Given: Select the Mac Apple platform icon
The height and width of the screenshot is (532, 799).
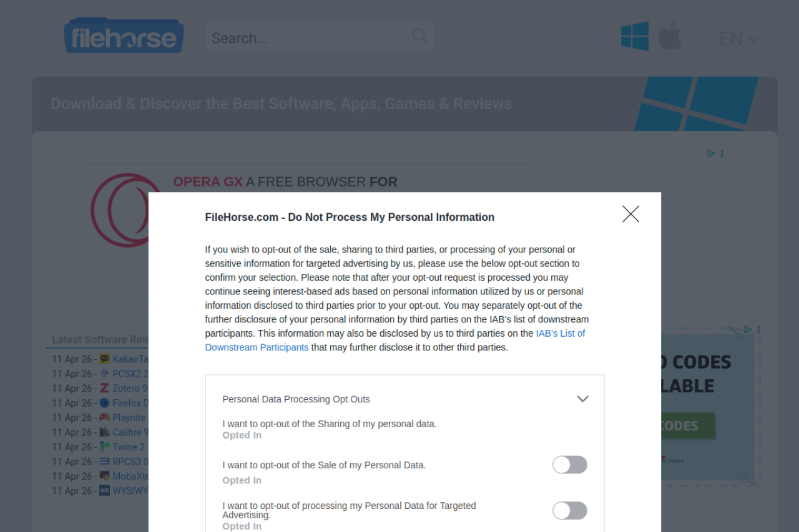Looking at the screenshot, I should point(670,37).
